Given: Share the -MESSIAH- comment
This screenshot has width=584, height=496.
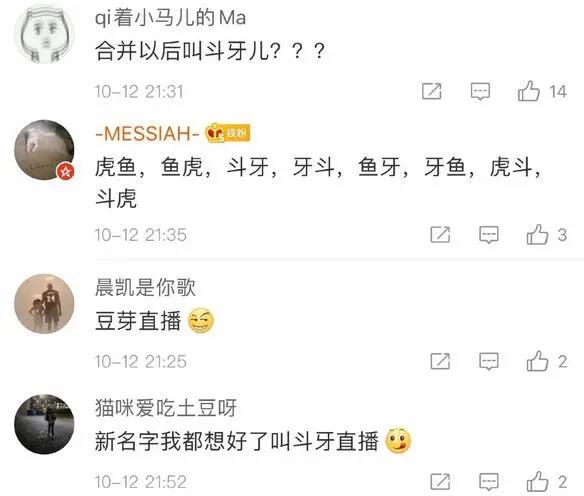Looking at the screenshot, I should [x=440, y=235].
